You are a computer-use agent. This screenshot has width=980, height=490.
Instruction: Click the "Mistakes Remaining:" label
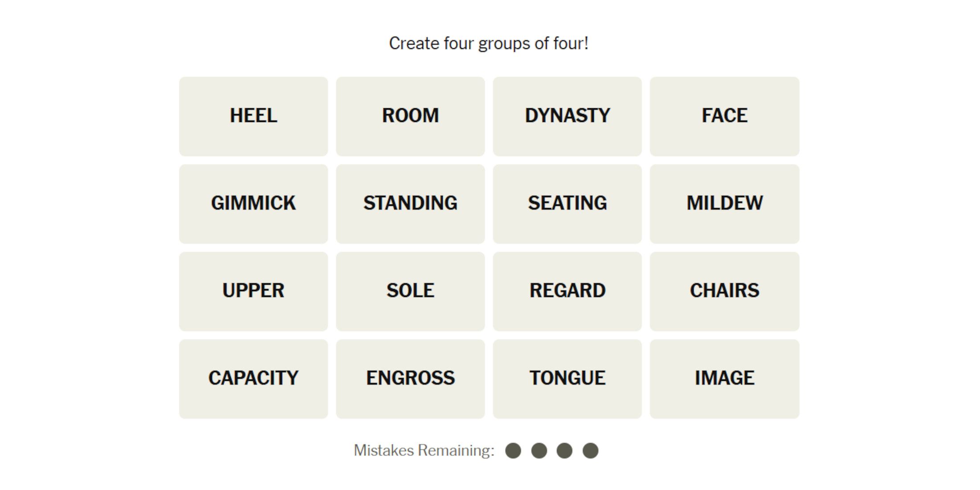424,450
